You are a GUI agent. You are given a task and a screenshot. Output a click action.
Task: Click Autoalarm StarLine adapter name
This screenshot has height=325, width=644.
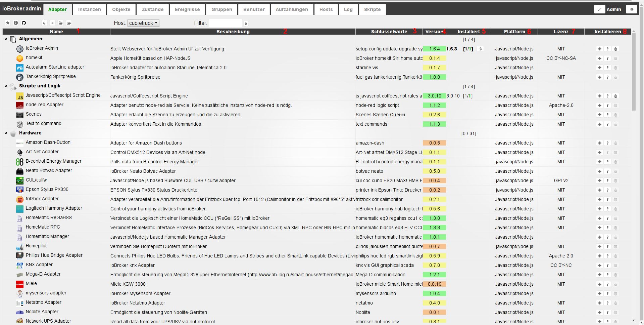[55, 67]
